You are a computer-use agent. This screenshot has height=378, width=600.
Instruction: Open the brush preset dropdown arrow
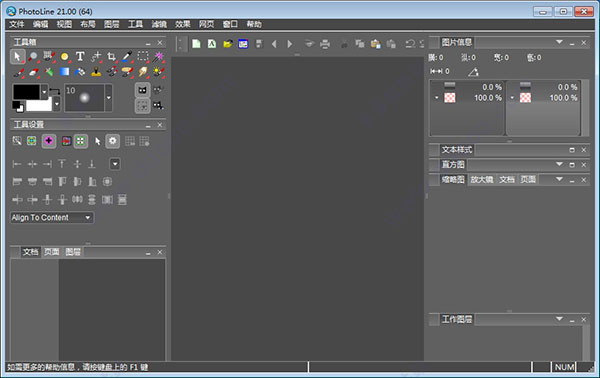point(109,98)
